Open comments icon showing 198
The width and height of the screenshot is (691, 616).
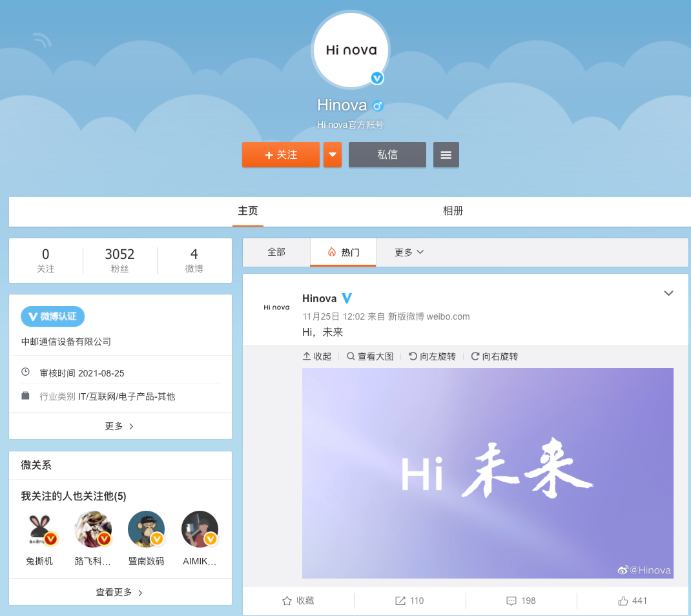(521, 601)
